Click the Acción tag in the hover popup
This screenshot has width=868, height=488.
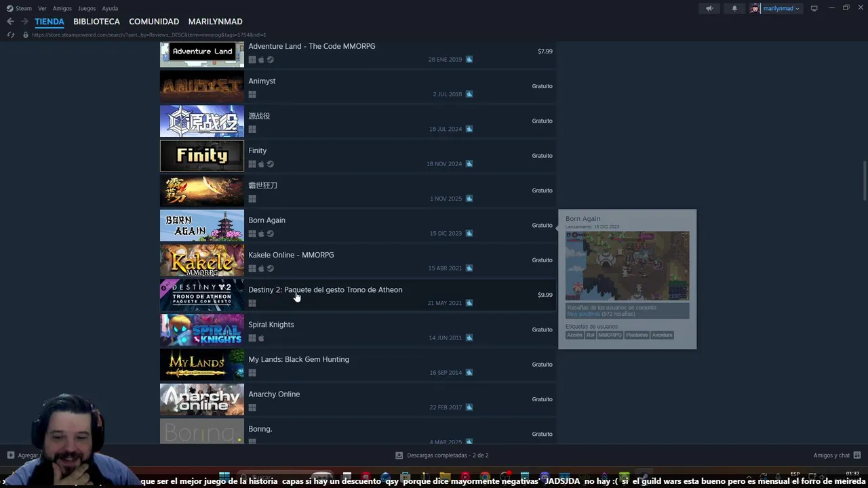(574, 335)
